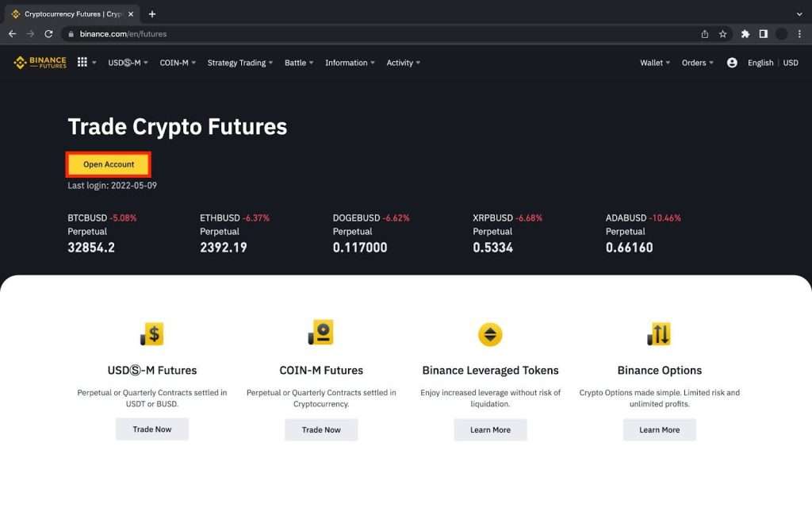Open a new browser tab
This screenshot has height=508, width=812.
click(x=152, y=14)
